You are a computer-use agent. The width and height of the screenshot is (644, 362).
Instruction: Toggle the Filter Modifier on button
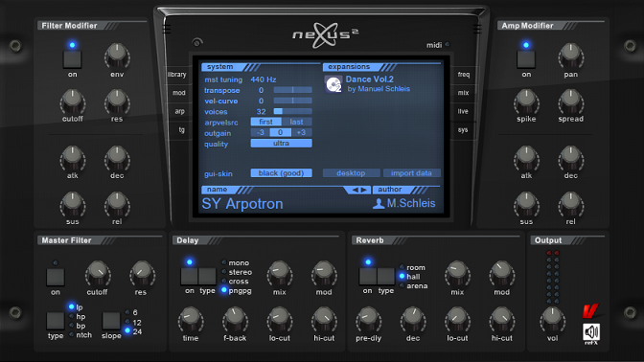72,59
